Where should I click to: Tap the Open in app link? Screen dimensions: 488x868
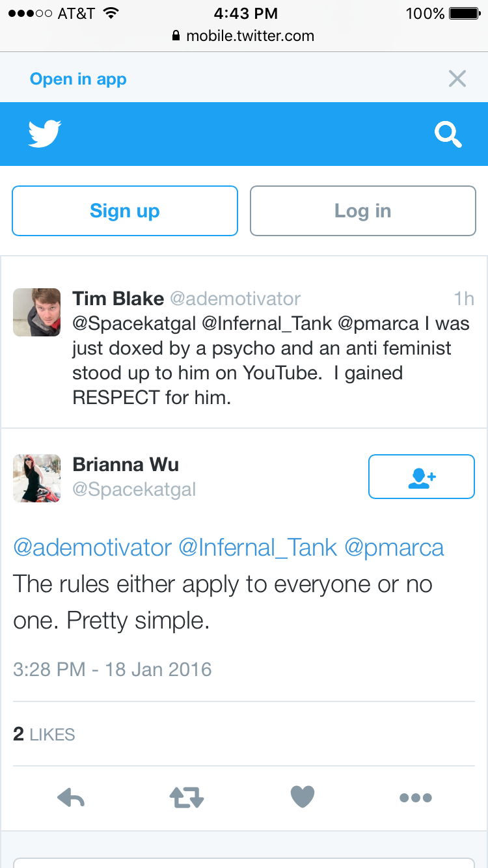[78, 79]
